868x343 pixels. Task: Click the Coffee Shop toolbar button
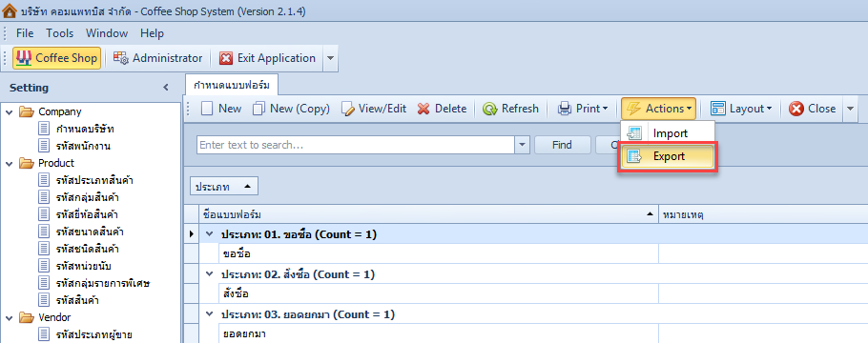[x=56, y=58]
